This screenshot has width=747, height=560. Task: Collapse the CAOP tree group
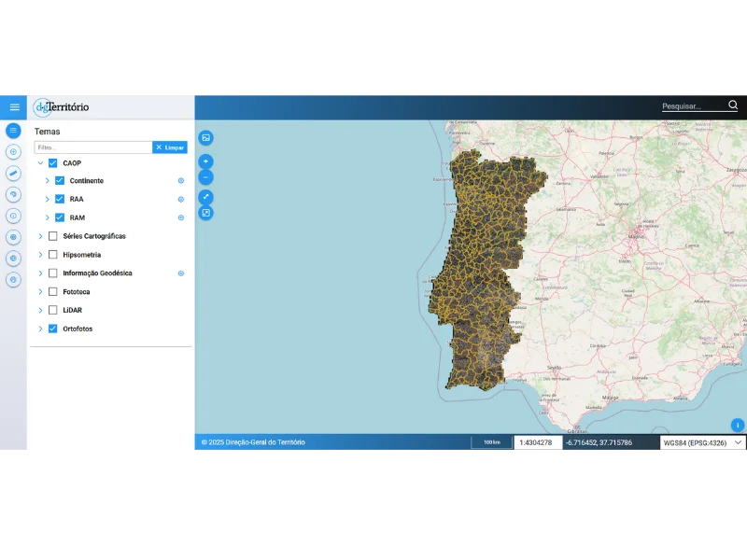pyautogui.click(x=40, y=162)
